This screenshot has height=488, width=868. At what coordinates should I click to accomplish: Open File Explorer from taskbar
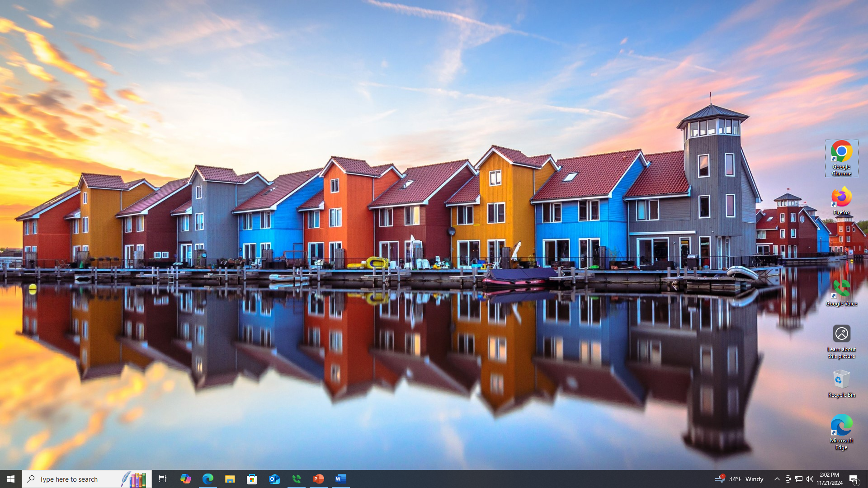[230, 479]
